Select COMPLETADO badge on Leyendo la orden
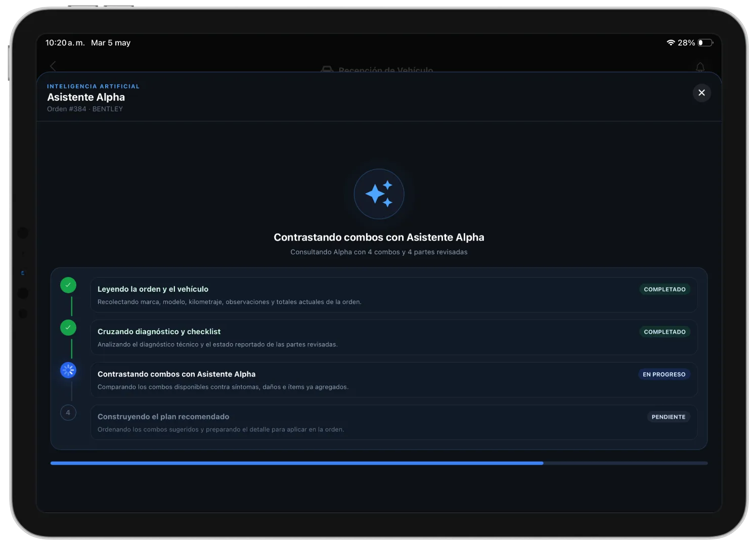This screenshot has height=546, width=756. point(664,289)
